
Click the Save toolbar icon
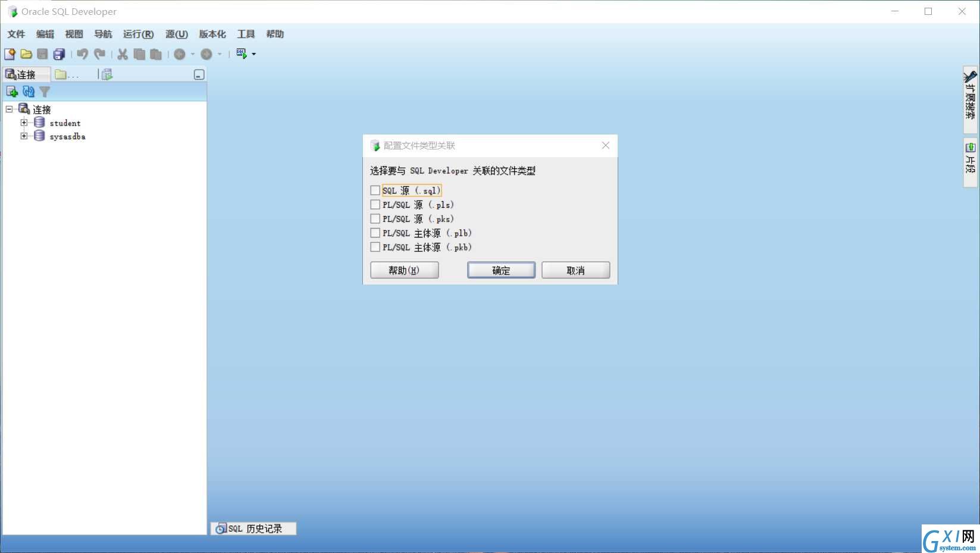pos(42,54)
